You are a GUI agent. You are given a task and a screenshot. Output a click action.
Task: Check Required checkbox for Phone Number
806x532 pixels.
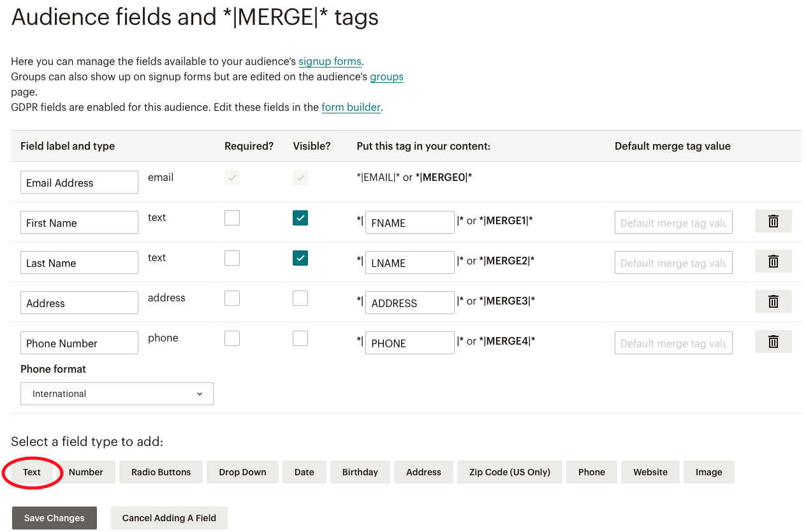coord(232,338)
